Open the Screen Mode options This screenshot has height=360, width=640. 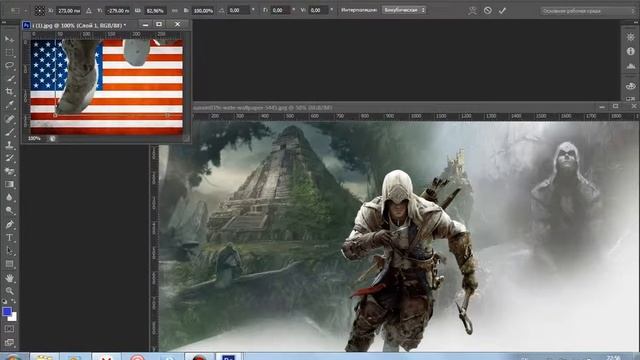click(9, 342)
